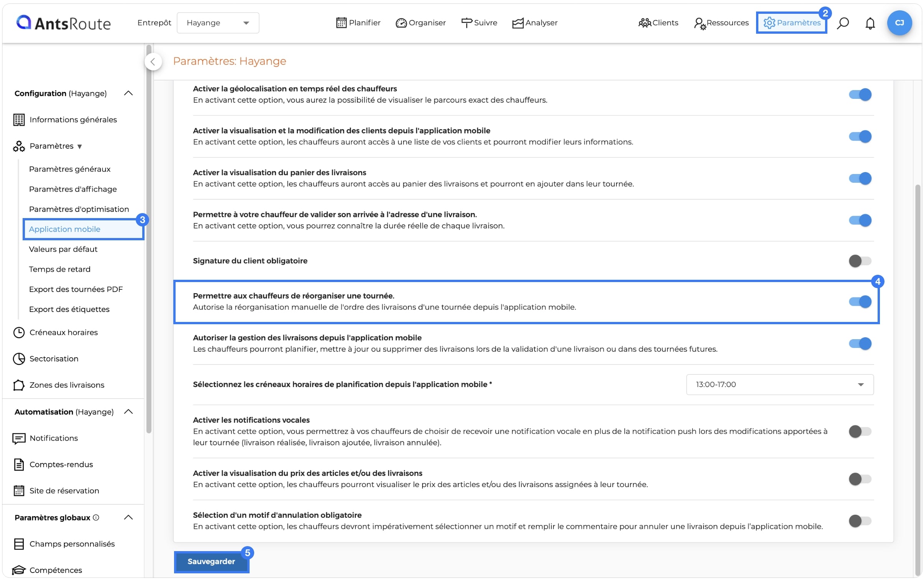The height and width of the screenshot is (581, 924).
Task: Open Export des tournées PDF
Action: point(76,289)
